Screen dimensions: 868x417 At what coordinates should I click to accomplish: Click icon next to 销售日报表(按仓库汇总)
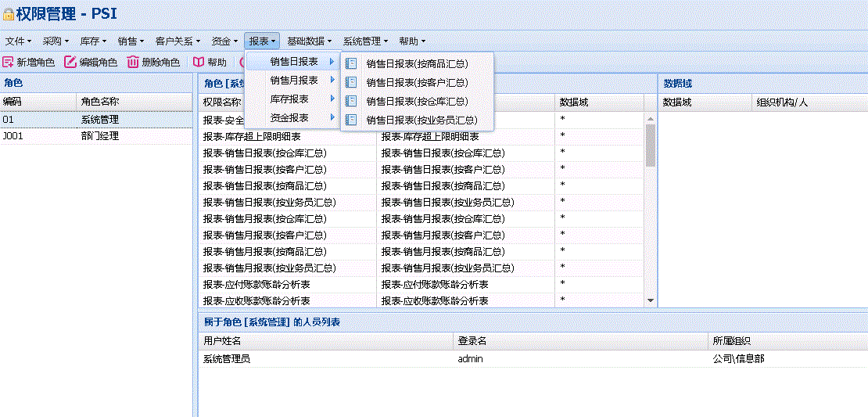coord(351,102)
